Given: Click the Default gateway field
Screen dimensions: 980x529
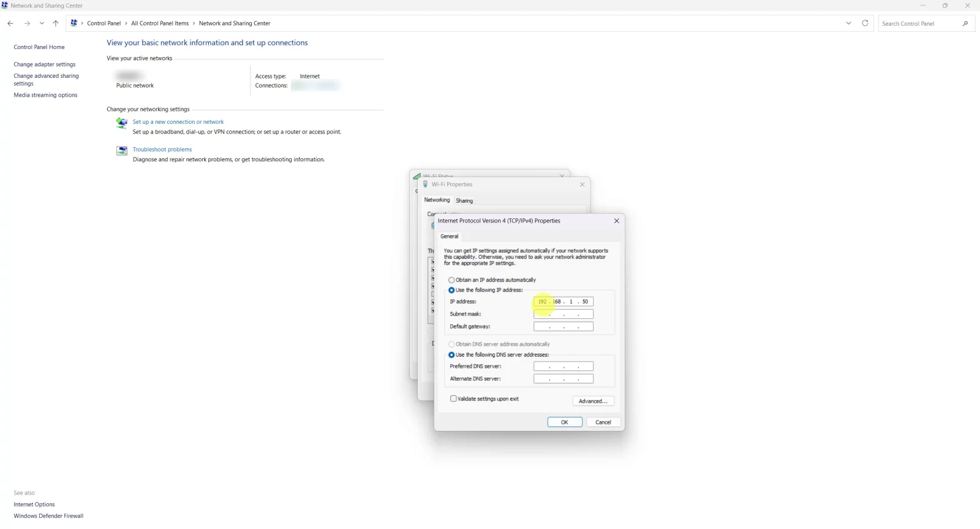Looking at the screenshot, I should point(563,327).
